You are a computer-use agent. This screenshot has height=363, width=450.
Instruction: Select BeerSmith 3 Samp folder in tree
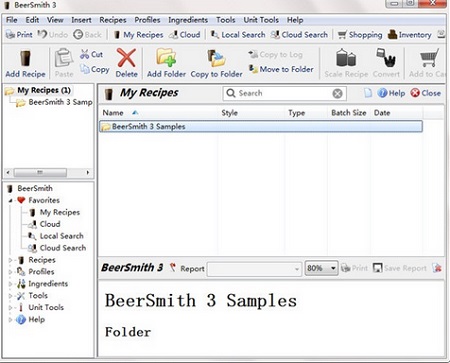point(55,102)
